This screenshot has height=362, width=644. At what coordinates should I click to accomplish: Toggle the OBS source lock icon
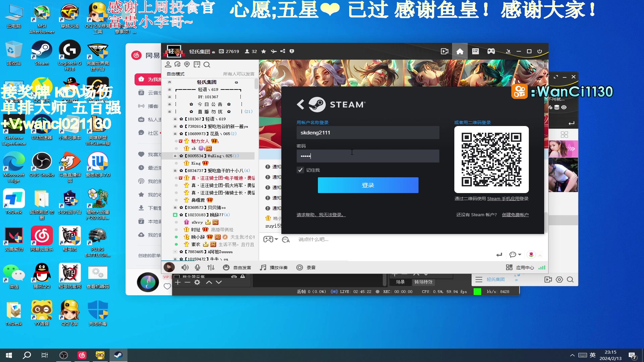click(243, 277)
